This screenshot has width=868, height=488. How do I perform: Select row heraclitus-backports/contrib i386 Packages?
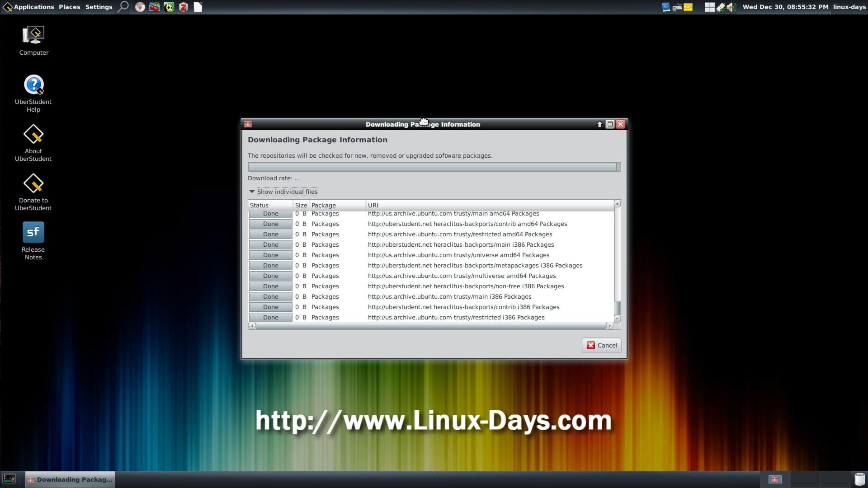click(x=431, y=307)
